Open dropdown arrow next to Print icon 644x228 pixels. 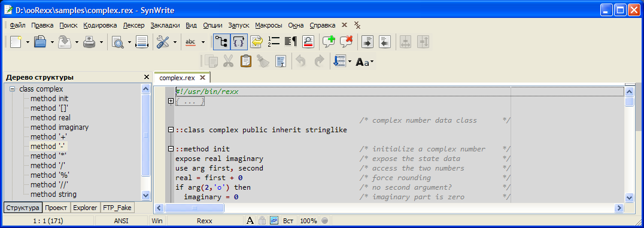tap(101, 42)
